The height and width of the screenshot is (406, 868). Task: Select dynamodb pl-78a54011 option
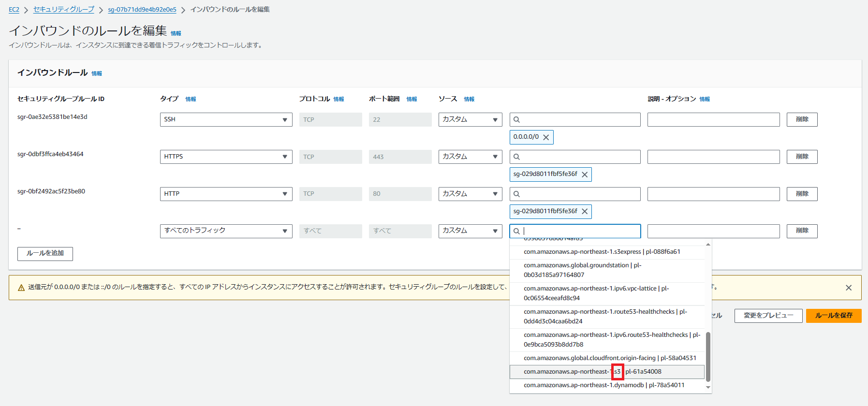tap(607, 385)
